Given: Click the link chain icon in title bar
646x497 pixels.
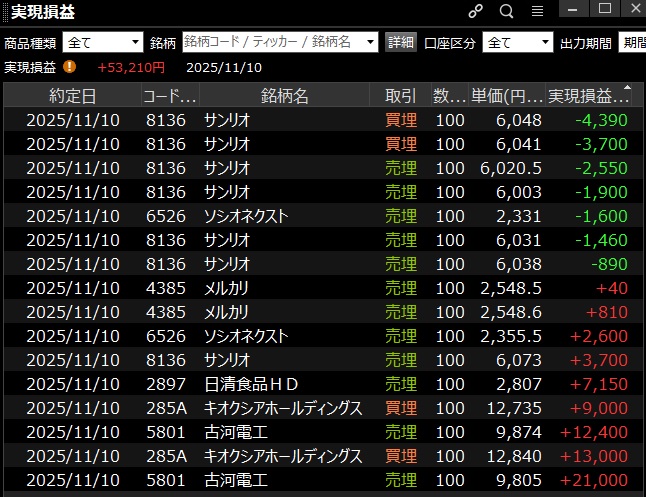Looking at the screenshot, I should 476,11.
